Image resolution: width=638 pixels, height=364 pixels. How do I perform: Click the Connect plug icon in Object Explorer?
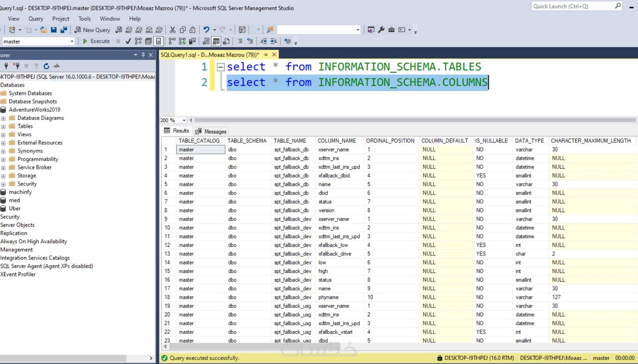[6, 66]
